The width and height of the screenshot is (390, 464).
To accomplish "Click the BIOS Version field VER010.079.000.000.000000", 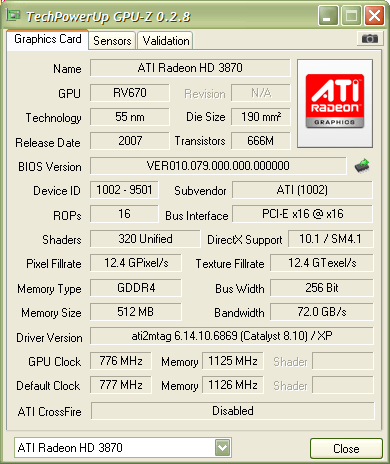I will tap(218, 166).
